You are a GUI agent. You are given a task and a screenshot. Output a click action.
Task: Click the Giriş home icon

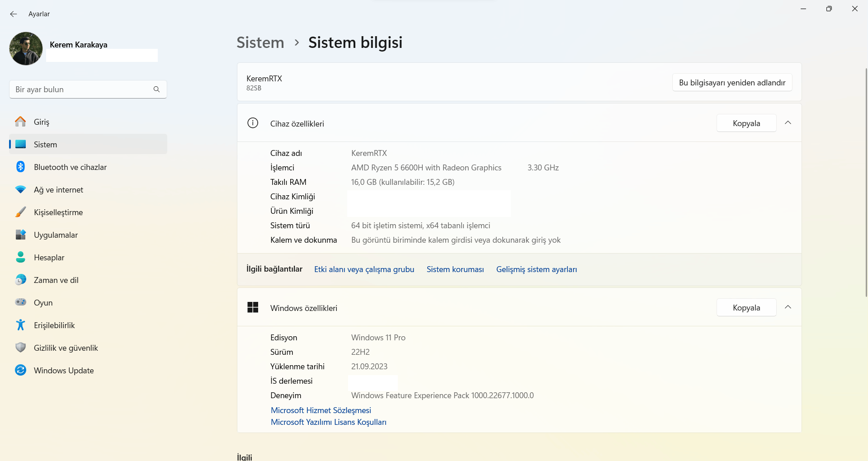(20, 122)
